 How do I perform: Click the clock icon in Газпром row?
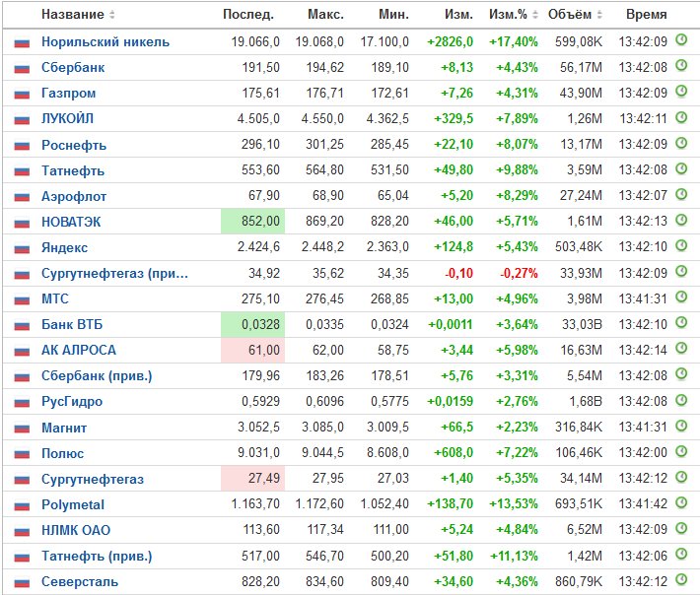point(681,92)
